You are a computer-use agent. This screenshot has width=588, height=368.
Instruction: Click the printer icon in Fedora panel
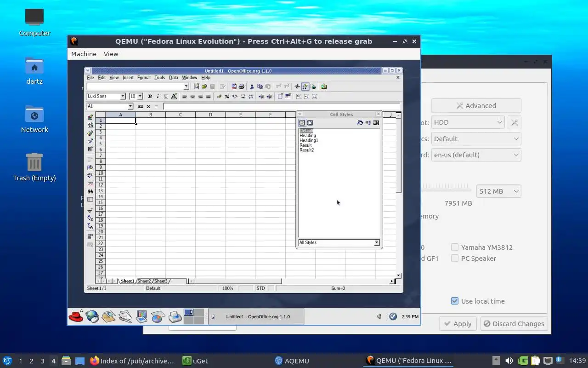tap(175, 316)
